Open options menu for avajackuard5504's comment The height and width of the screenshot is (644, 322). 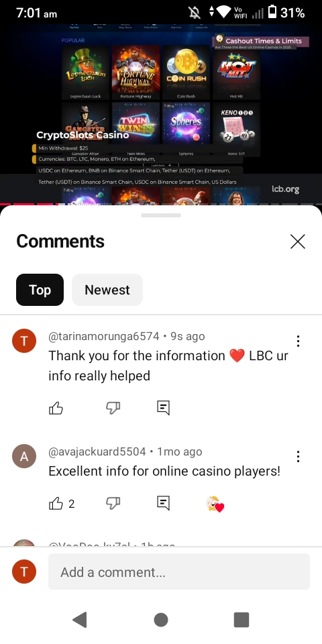click(x=298, y=456)
